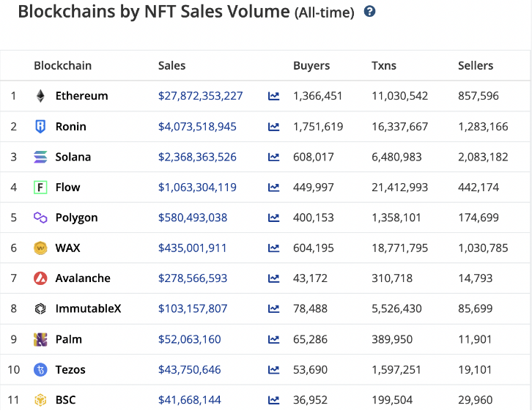Select the Palm blockchain name

(69, 339)
